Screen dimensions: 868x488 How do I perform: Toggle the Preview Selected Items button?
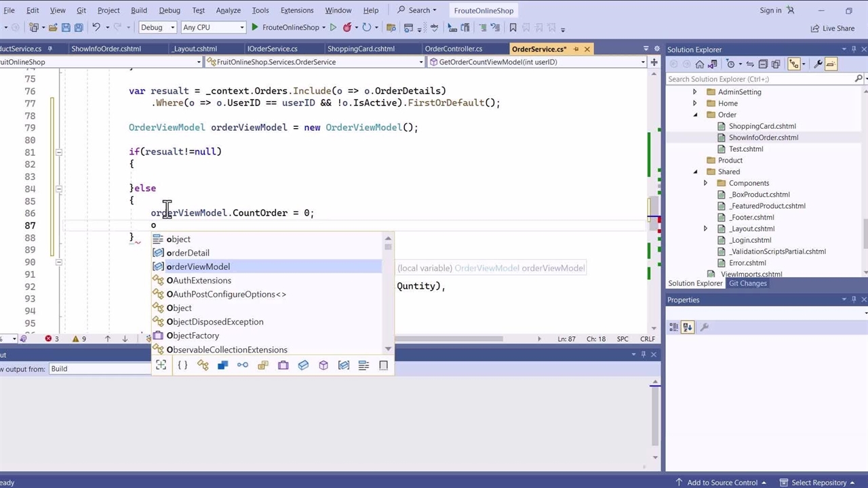point(831,64)
